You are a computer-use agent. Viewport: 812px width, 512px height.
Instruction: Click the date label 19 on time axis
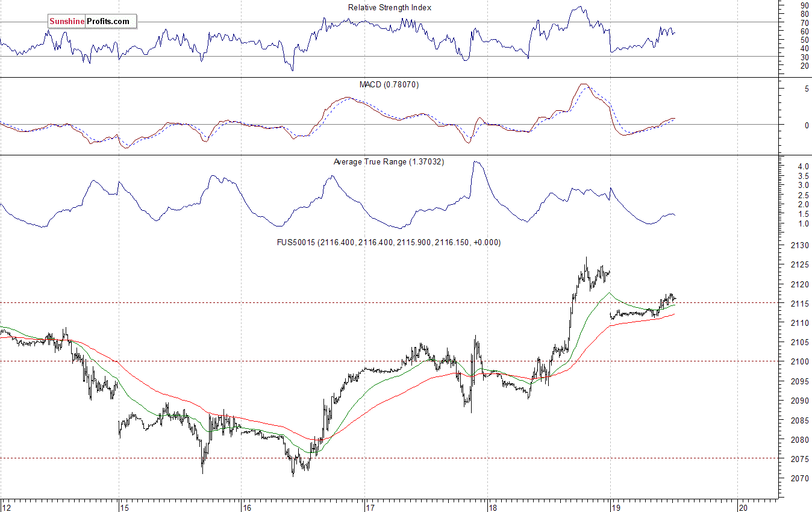[616, 507]
